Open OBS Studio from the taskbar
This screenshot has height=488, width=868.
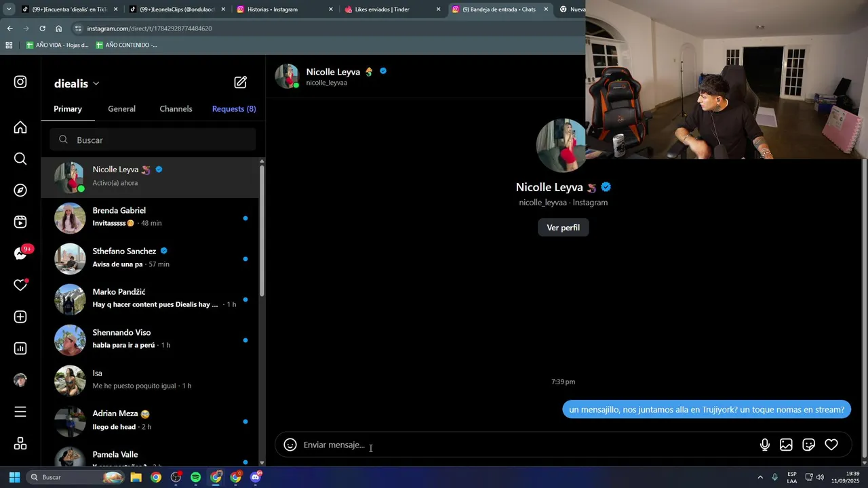[x=176, y=477]
